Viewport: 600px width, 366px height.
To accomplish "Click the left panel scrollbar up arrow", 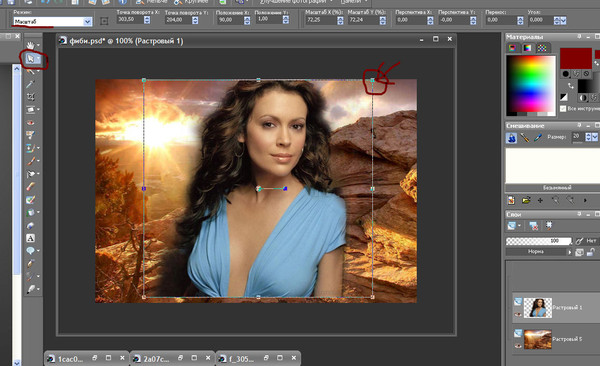I will [16, 69].
